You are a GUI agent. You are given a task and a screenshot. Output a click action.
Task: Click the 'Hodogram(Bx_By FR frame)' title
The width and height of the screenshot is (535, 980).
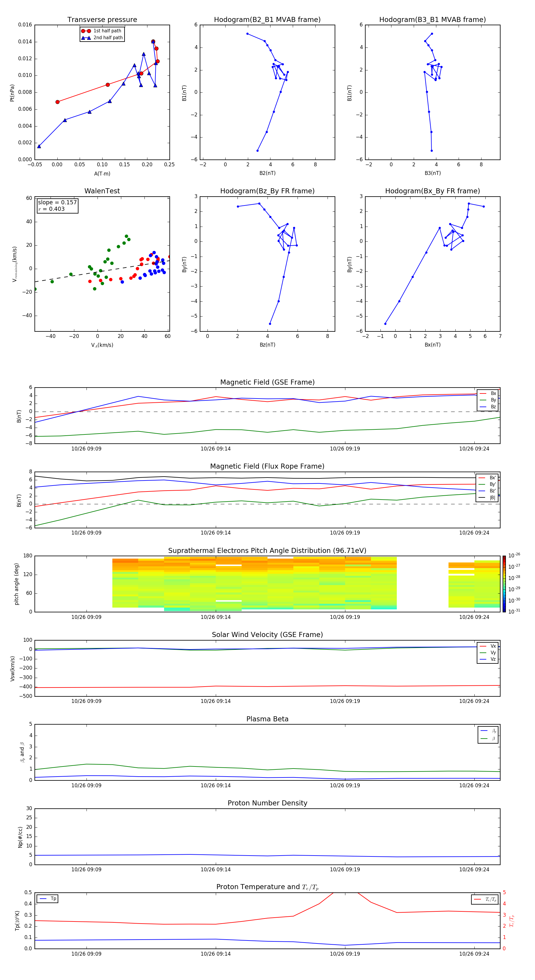(432, 191)
